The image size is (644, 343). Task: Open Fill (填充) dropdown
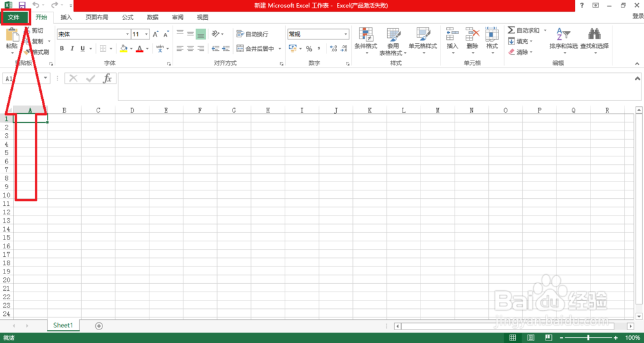coord(520,41)
